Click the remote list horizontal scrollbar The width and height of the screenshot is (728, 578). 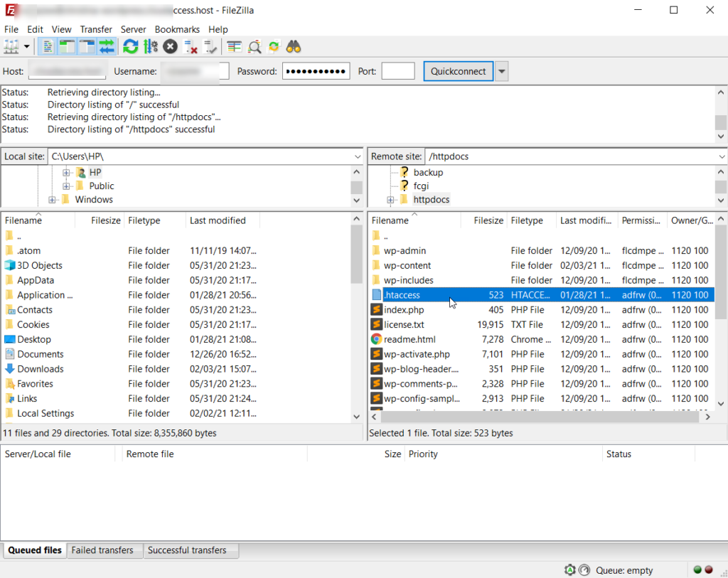(x=540, y=417)
